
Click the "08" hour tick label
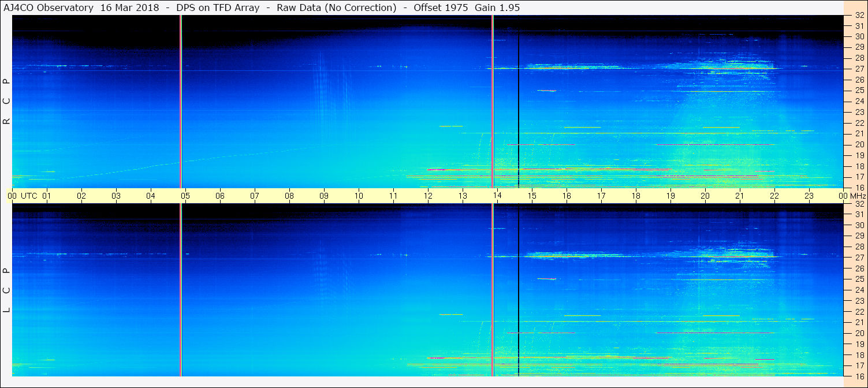point(289,196)
